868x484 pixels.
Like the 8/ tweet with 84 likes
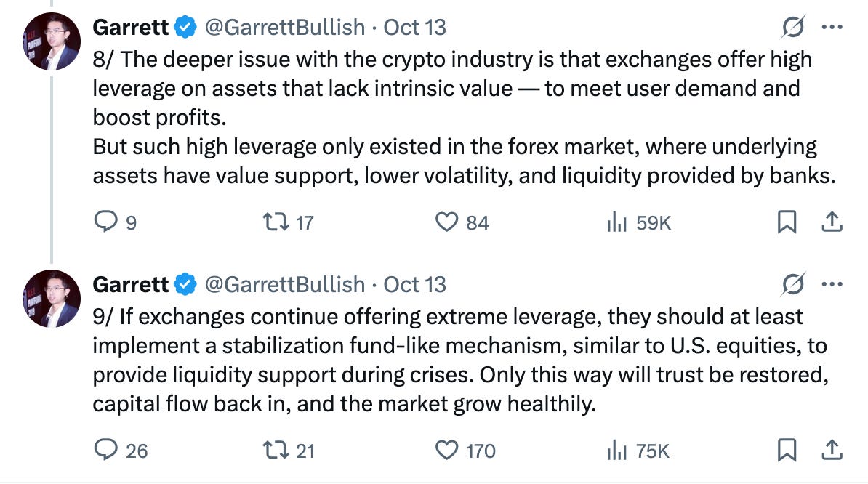pyautogui.click(x=462, y=222)
